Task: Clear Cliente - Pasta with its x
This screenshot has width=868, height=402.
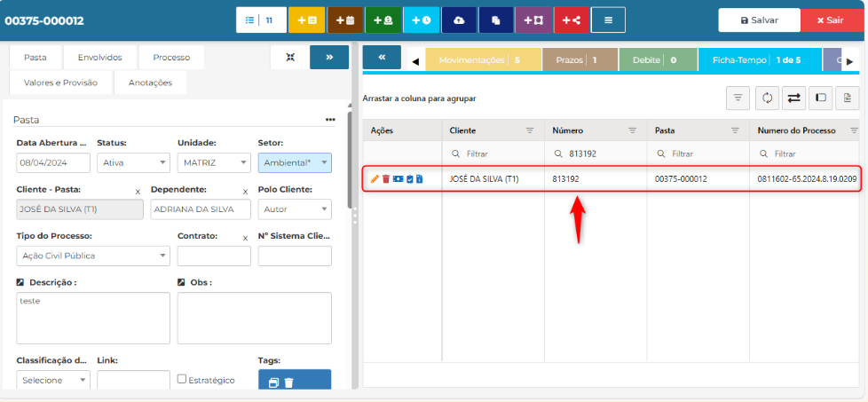Action: pyautogui.click(x=138, y=192)
